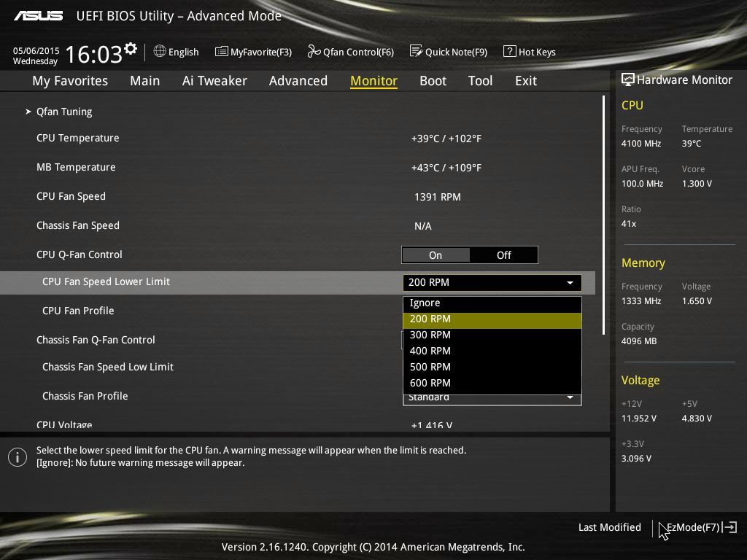Screen dimensions: 747x560
Task: Click the CPU Fan Profile label
Action: (78, 311)
